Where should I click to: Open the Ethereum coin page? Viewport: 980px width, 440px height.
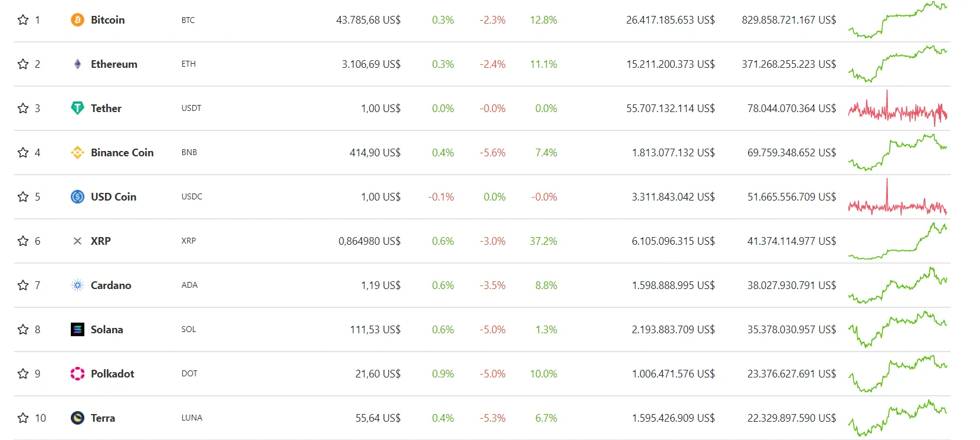(x=114, y=64)
